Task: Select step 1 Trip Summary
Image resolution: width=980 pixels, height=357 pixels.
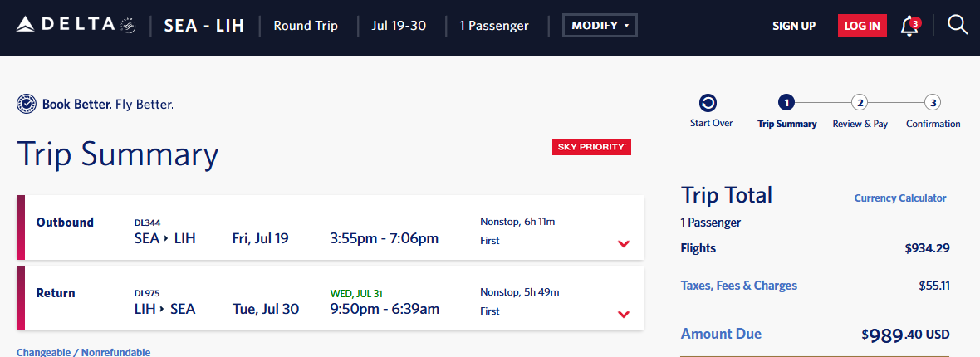Action: tap(786, 103)
